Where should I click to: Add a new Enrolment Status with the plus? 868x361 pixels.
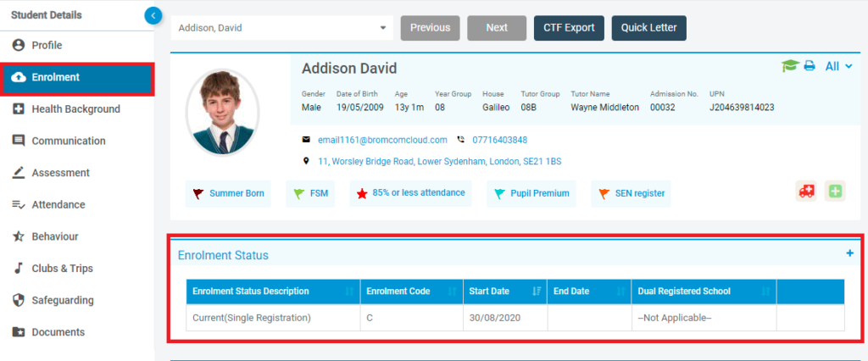(849, 253)
